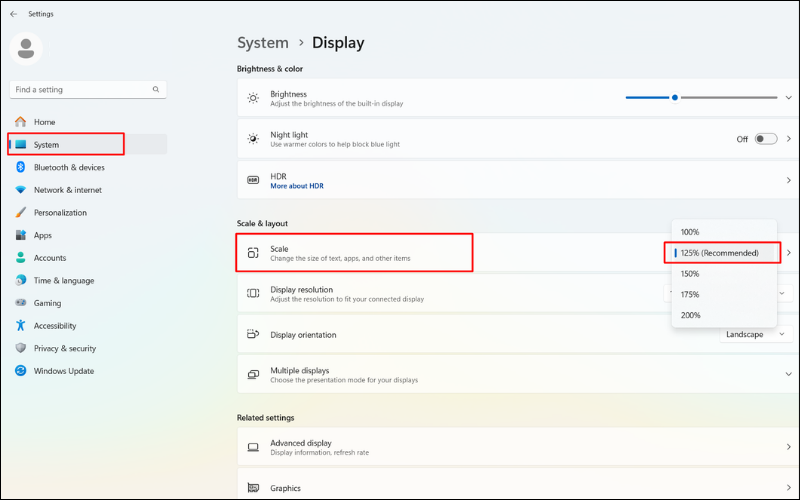Click the user profile avatar icon
This screenshot has width=800, height=500.
click(x=26, y=47)
